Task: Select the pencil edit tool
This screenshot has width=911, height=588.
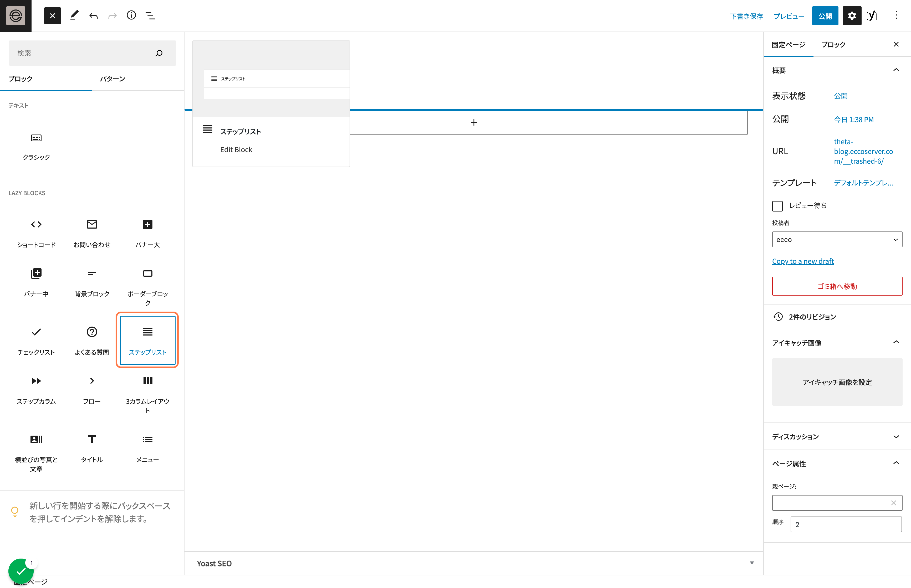Action: point(74,16)
